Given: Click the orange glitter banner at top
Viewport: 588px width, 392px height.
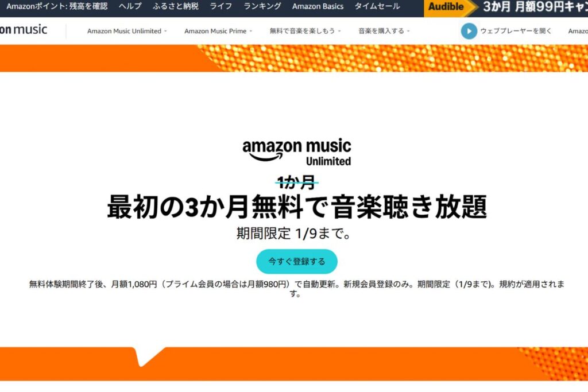Looking at the screenshot, I should [x=294, y=58].
